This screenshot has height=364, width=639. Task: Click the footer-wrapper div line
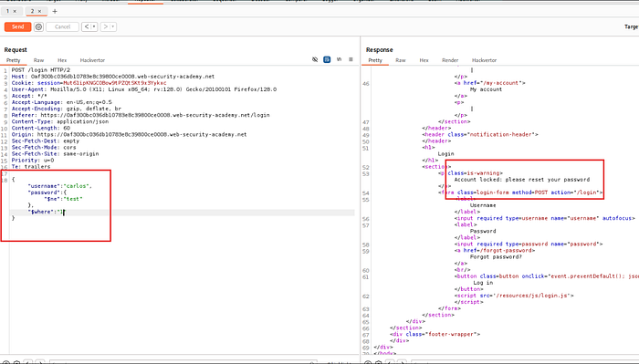tap(435, 334)
